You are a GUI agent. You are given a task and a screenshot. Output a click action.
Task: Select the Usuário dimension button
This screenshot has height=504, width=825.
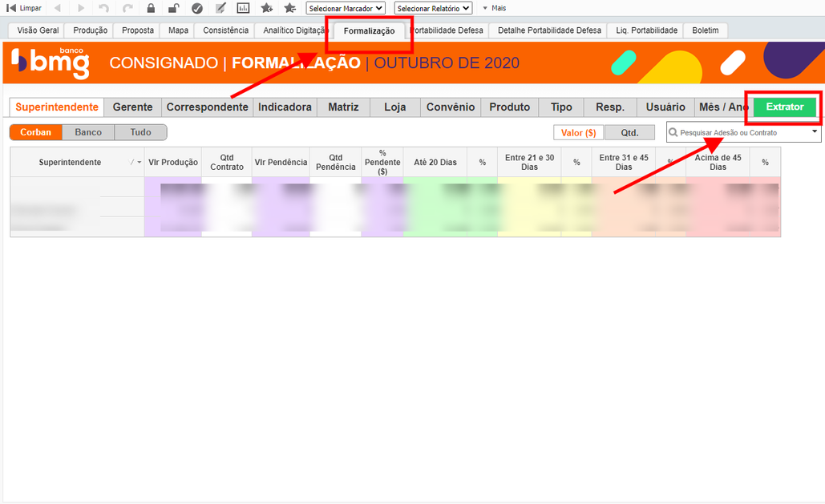point(665,107)
